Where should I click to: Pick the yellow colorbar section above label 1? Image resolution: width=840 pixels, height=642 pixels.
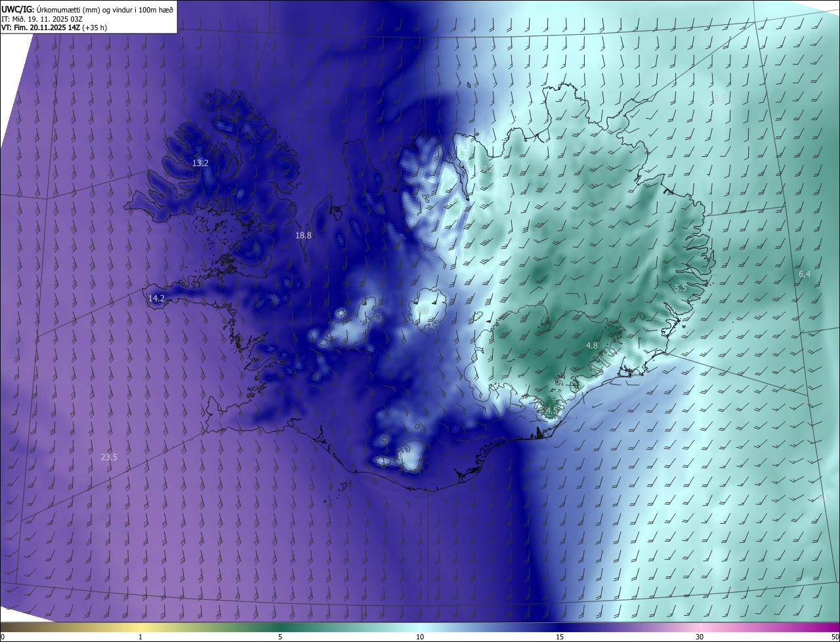tap(140, 627)
